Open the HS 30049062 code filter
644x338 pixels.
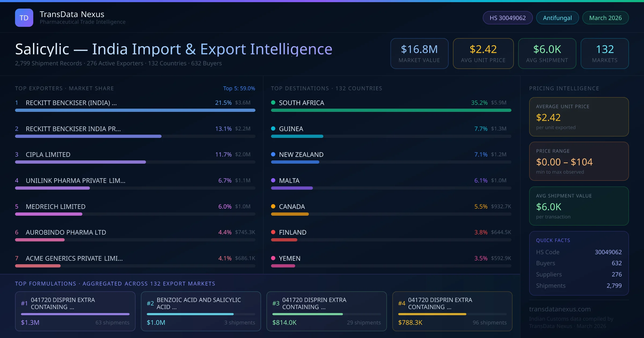[x=507, y=17]
